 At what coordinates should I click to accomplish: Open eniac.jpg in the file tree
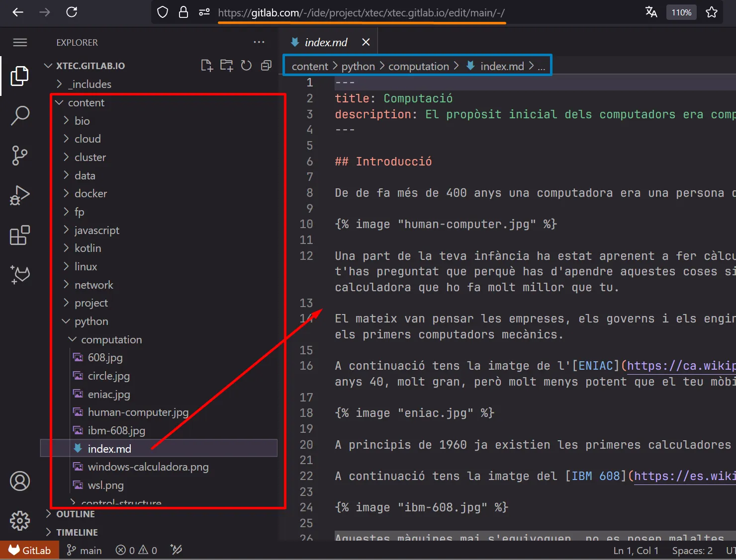click(109, 395)
